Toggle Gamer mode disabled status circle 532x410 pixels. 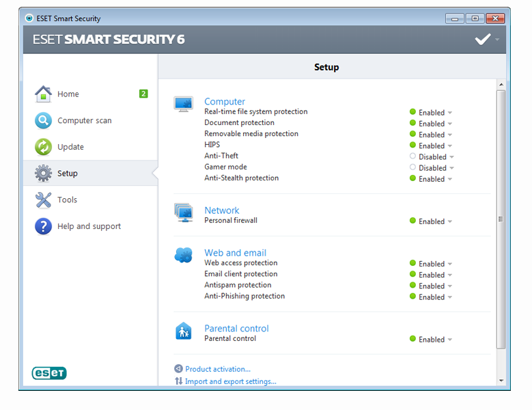pos(412,167)
